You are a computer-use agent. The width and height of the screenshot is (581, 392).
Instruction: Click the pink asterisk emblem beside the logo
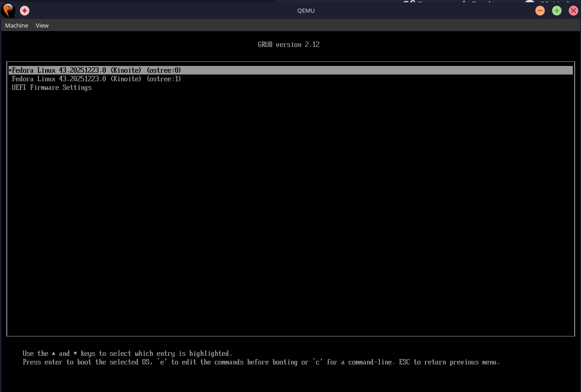coord(24,10)
